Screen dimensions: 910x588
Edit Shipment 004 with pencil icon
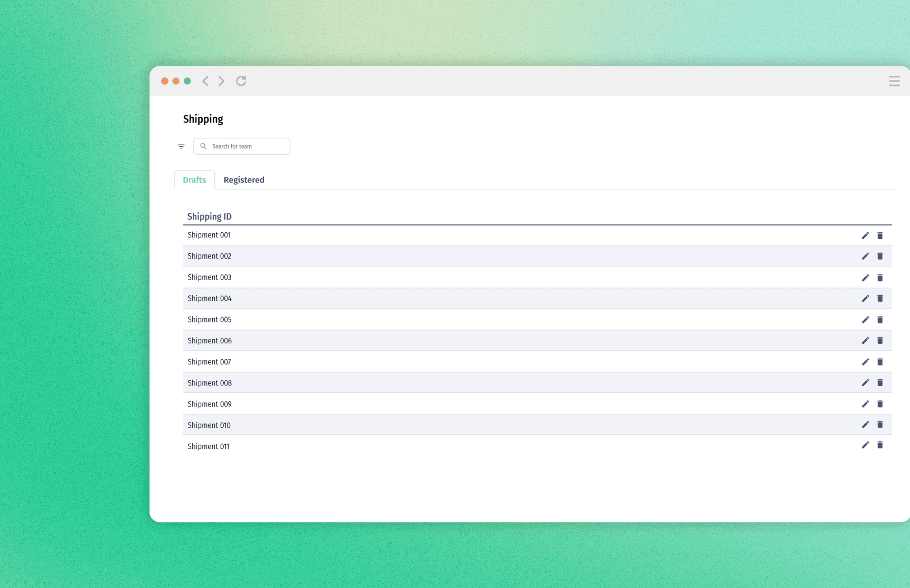[865, 298]
